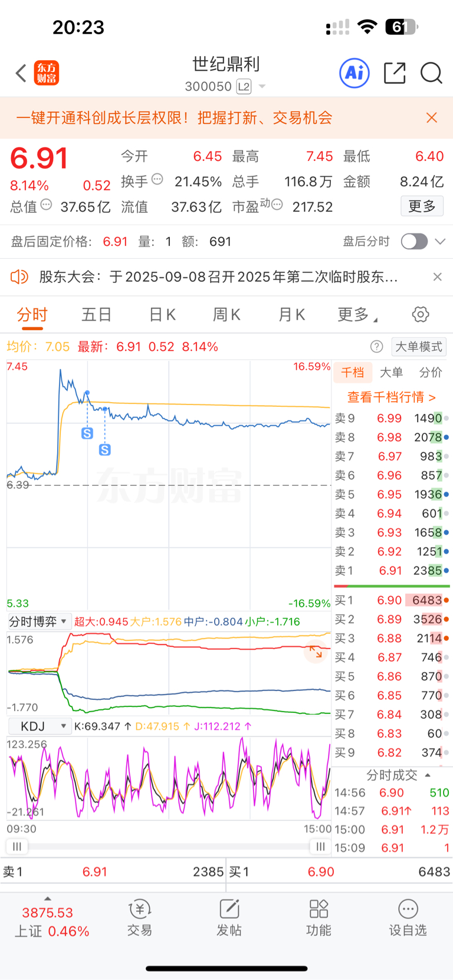Switch to the 日K tab
This screenshot has height=980, width=453.
[162, 315]
